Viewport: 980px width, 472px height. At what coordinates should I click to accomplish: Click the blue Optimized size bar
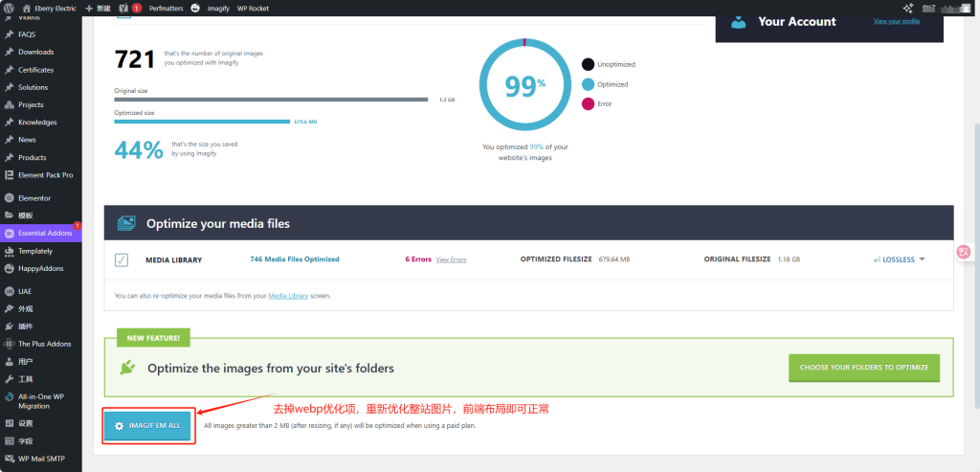click(202, 122)
